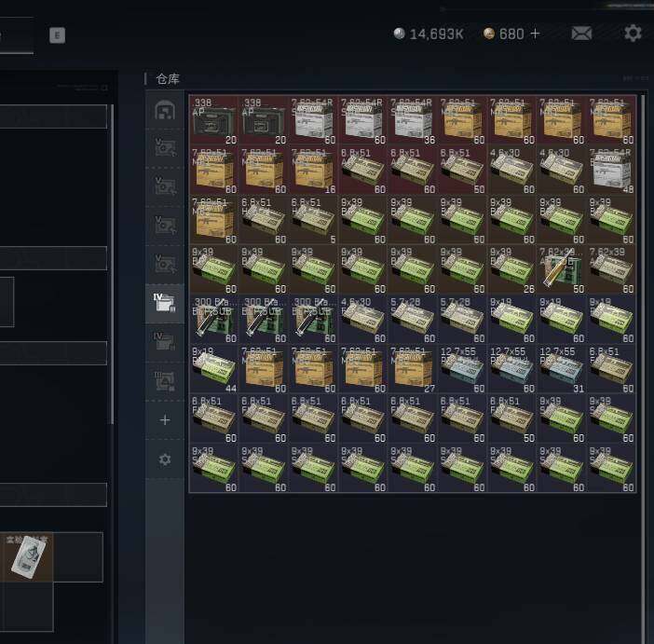
Task: Click the silver coin balance 14,693K
Action: 429,34
